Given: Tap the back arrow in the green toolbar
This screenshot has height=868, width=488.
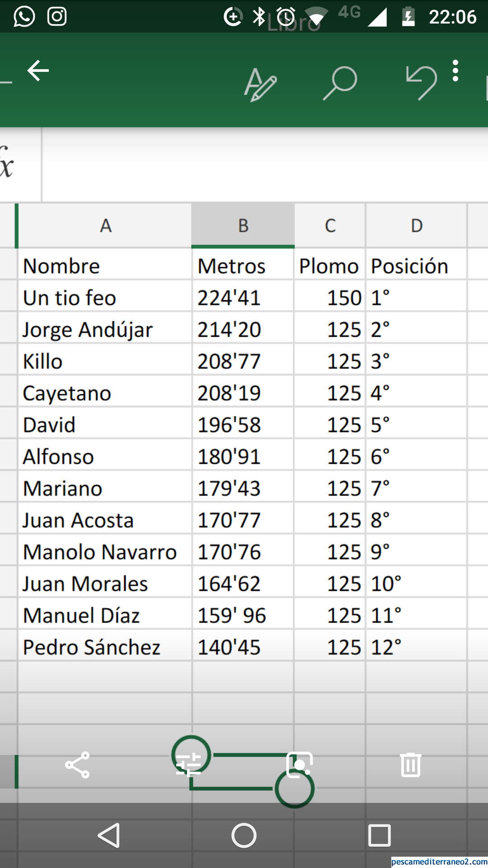Looking at the screenshot, I should [38, 71].
